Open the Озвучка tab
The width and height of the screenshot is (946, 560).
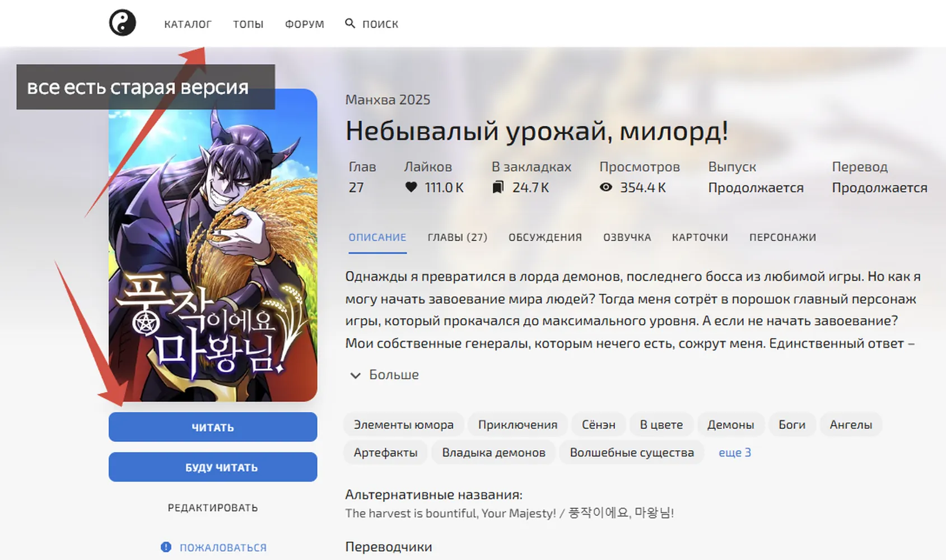(627, 237)
